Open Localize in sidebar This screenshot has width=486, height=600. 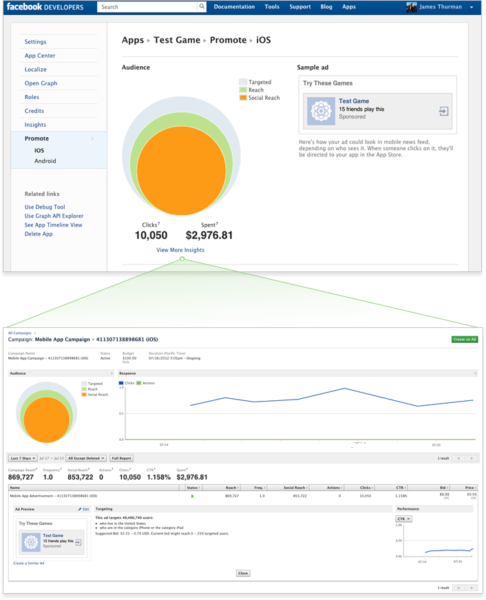(36, 69)
